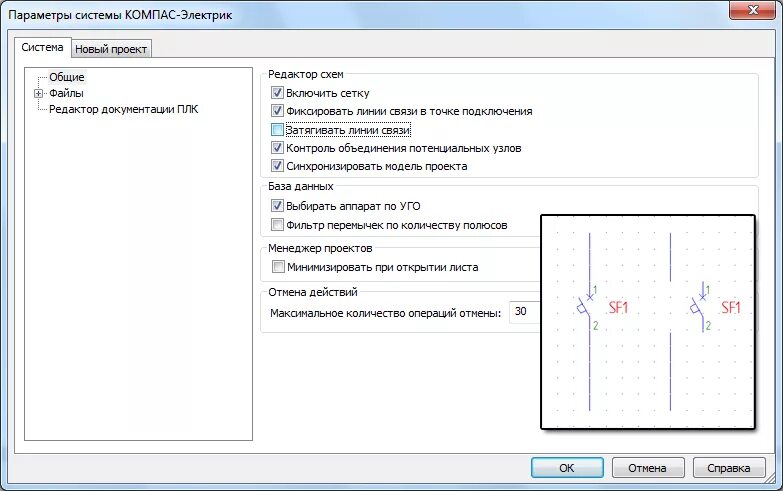Click the База данных group label
Viewport: 783px width, 491px height.
pyautogui.click(x=301, y=186)
